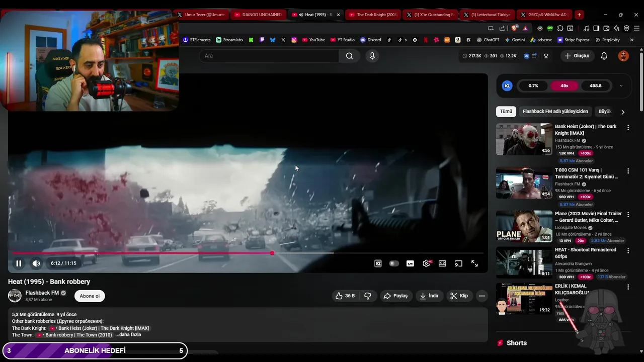The height and width of the screenshot is (362, 644).
Task: Open The Town bank robbery description link
Action: tap(74, 335)
